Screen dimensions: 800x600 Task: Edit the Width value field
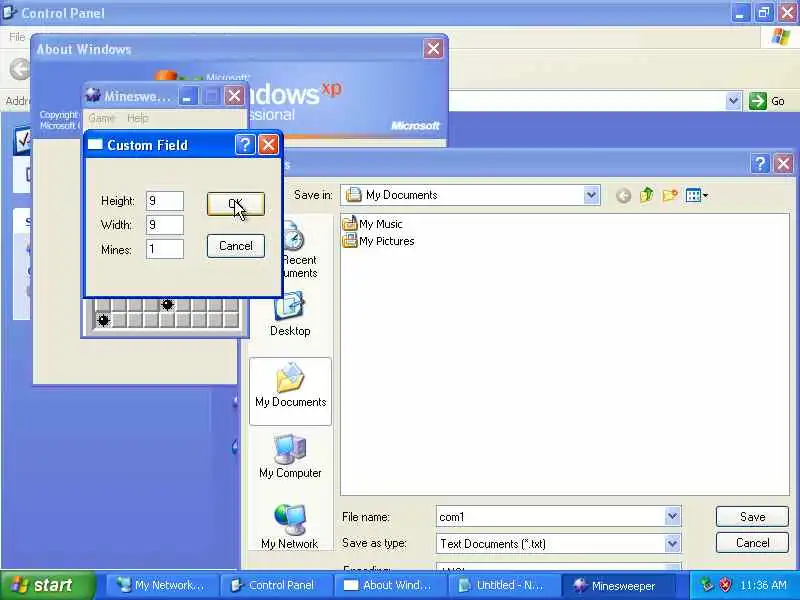[x=165, y=224]
